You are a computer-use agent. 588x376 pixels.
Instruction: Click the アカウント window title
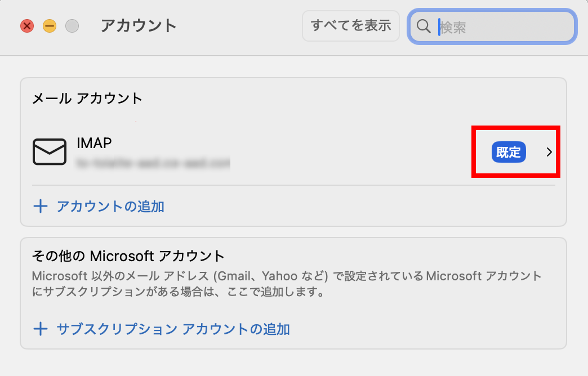pyautogui.click(x=139, y=25)
